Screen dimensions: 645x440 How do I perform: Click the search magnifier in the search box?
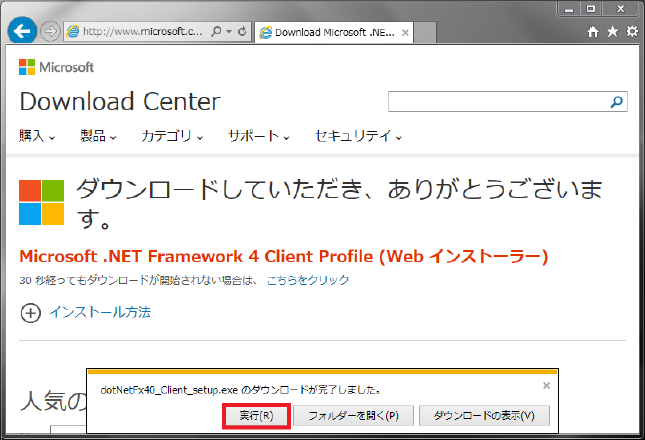tap(617, 102)
